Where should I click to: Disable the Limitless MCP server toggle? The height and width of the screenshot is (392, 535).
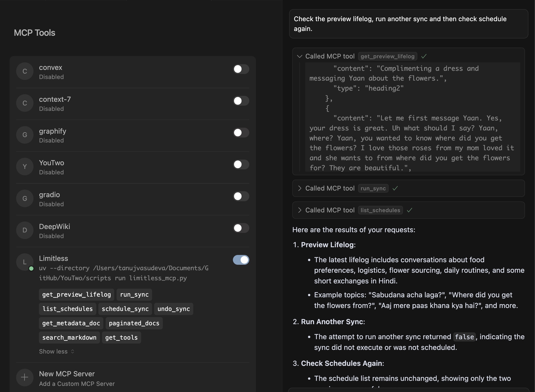(241, 260)
